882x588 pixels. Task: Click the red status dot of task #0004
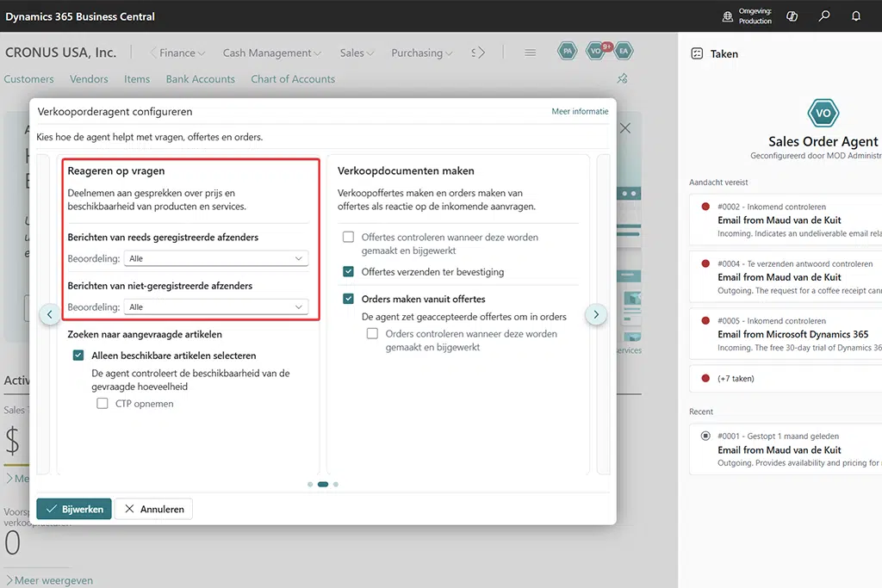point(705,263)
